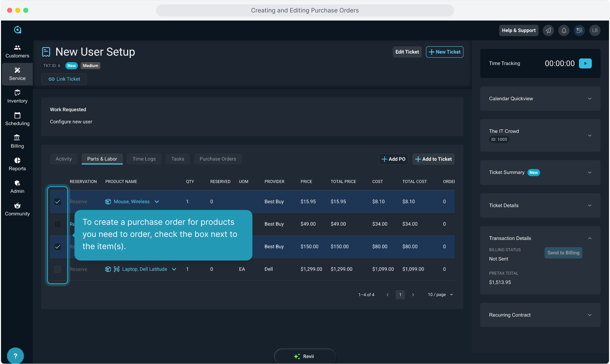Open the Scheduling calendar icon

click(17, 116)
